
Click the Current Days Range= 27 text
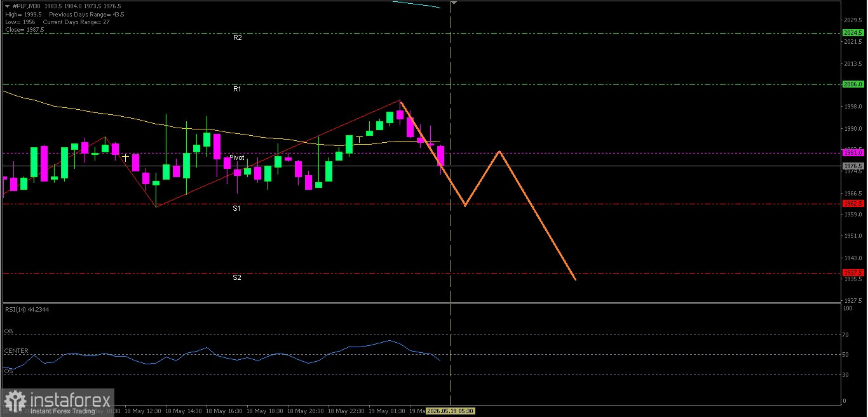click(76, 22)
